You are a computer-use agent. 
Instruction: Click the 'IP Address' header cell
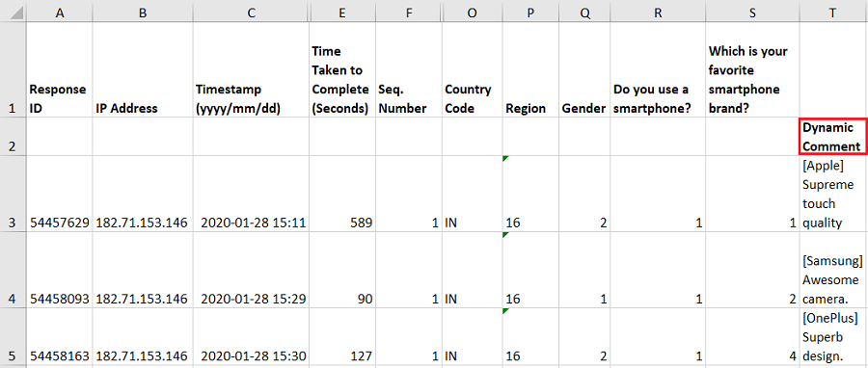click(x=143, y=69)
